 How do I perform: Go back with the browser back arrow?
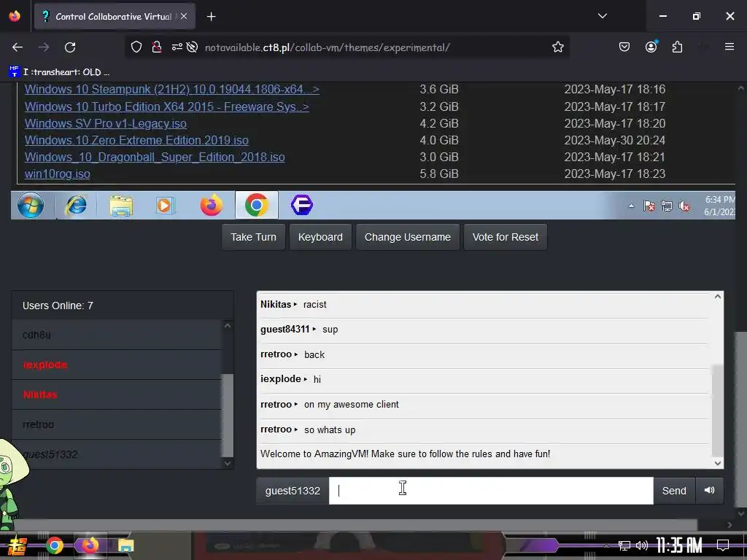(18, 47)
